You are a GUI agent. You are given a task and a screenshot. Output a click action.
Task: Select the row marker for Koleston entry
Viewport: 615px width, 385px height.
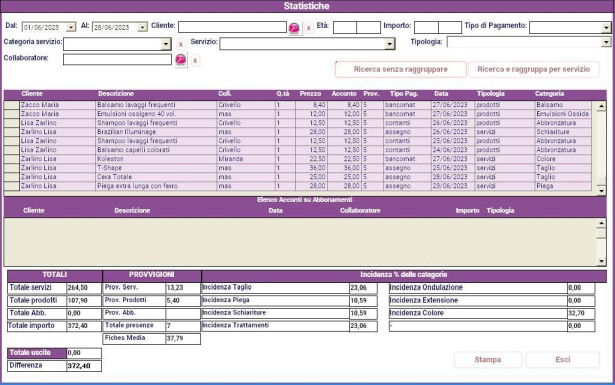tap(11, 159)
